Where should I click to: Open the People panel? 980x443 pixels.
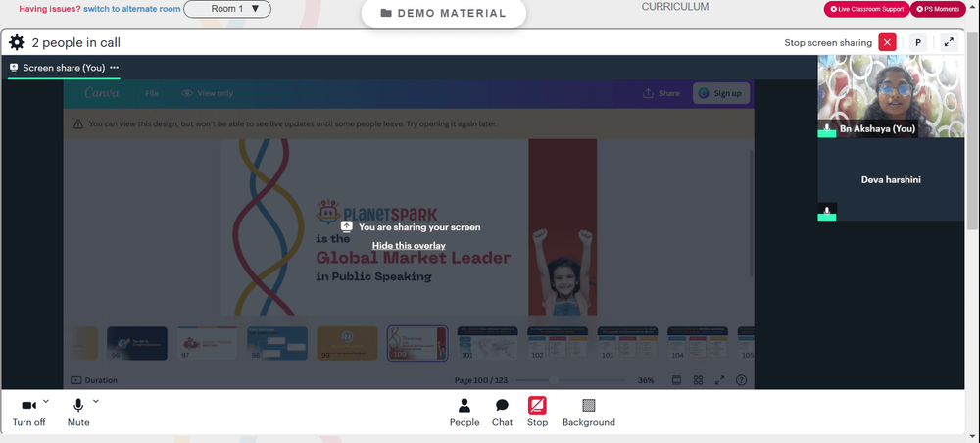coord(465,413)
